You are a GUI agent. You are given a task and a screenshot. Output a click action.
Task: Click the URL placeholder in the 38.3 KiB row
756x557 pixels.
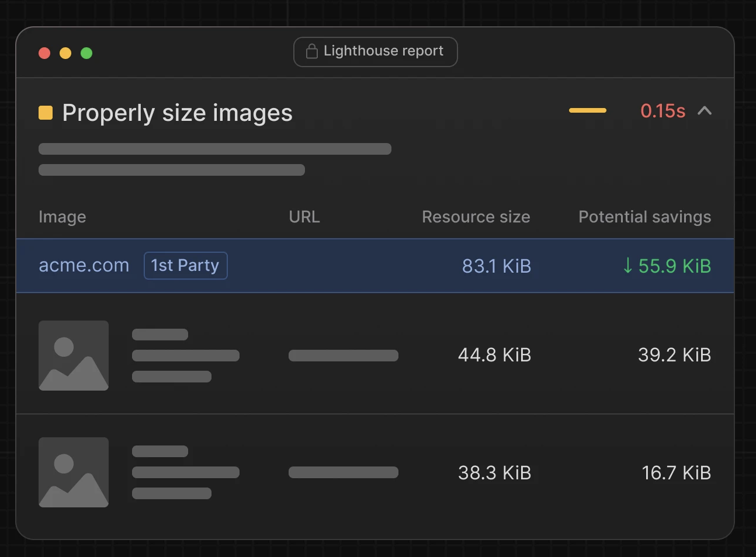tap(343, 472)
